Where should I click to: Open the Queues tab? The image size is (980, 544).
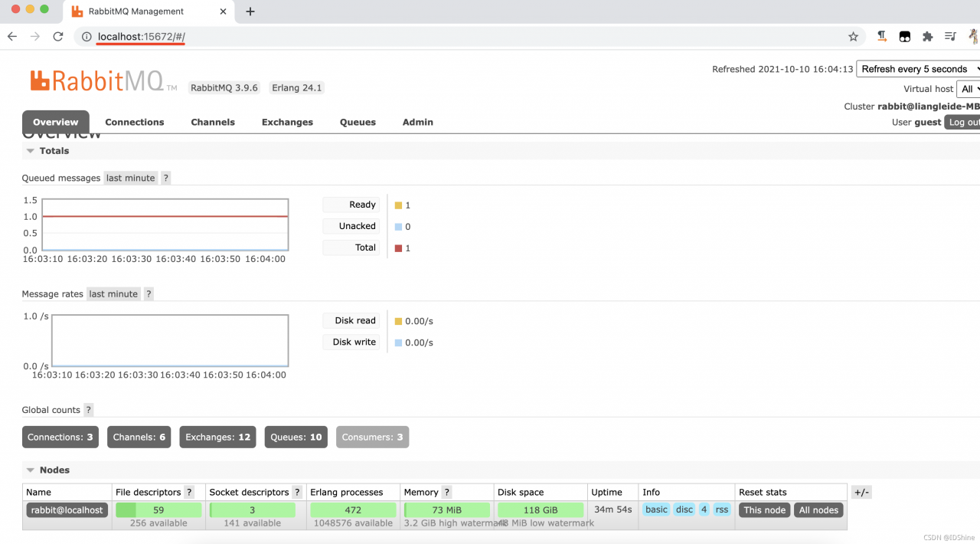pyautogui.click(x=358, y=123)
